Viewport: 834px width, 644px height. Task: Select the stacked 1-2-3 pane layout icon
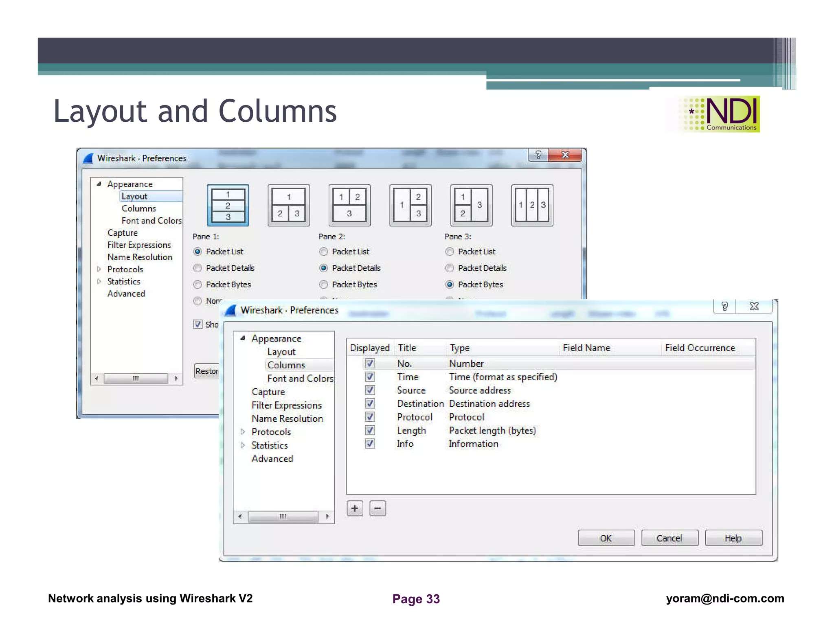pos(228,205)
